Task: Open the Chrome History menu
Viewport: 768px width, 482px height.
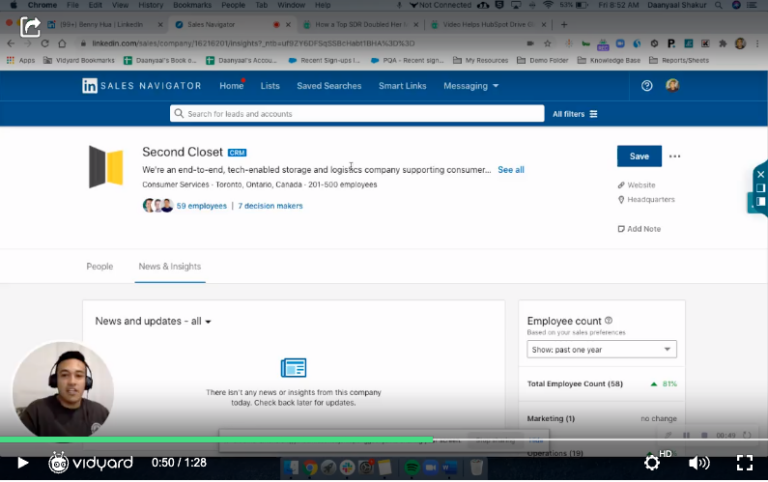Action: tap(150, 5)
